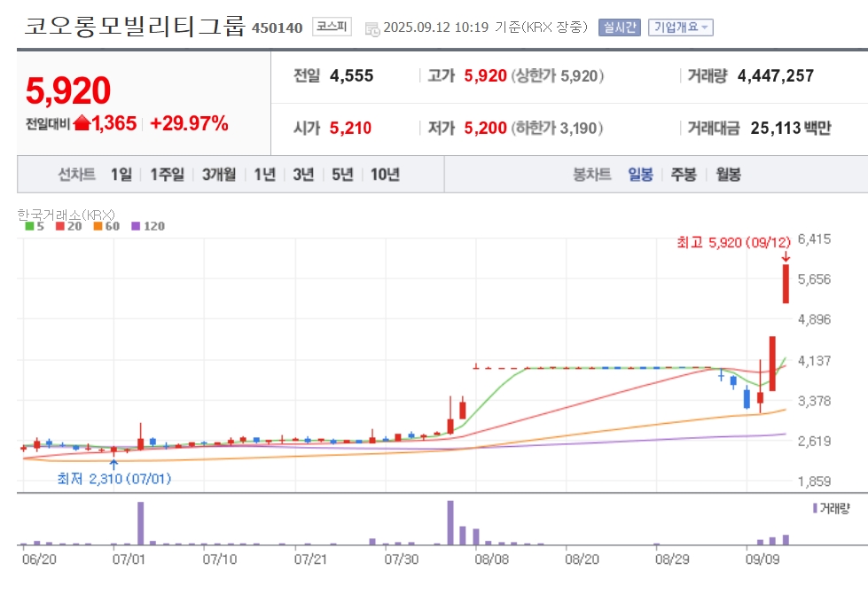Select the 3년 line chart period
This screenshot has width=868, height=595.
pyautogui.click(x=303, y=175)
